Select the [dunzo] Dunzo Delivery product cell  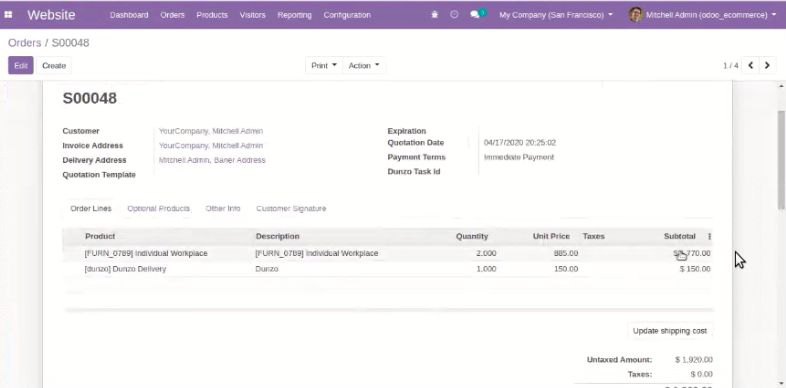pyautogui.click(x=125, y=269)
